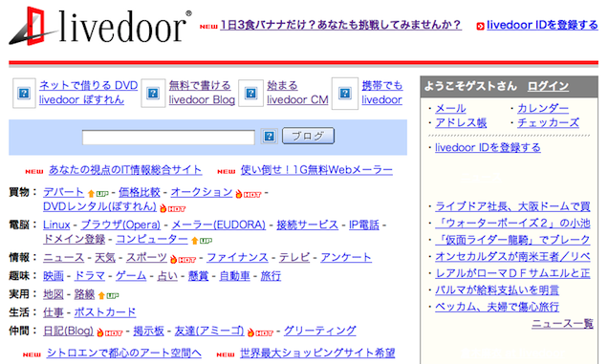Open 日記(Blog) link

coord(68,332)
